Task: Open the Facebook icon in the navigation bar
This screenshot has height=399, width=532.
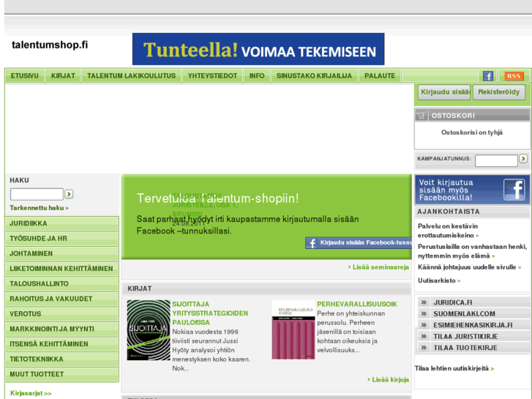Action: (487, 76)
